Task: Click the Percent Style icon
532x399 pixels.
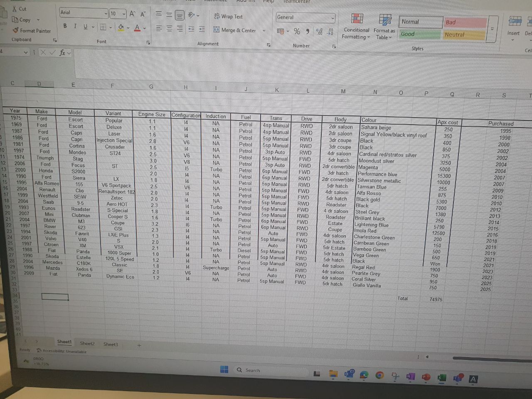Action: coord(297,31)
